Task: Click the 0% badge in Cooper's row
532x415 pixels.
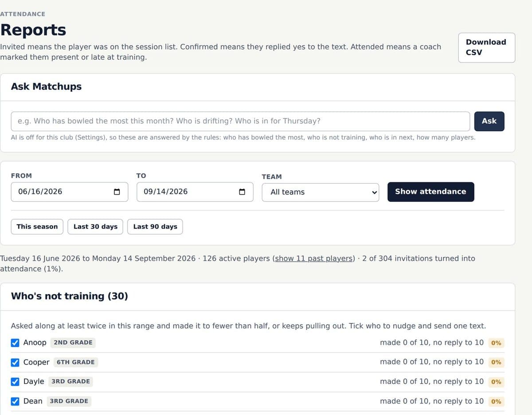Action: click(496, 362)
